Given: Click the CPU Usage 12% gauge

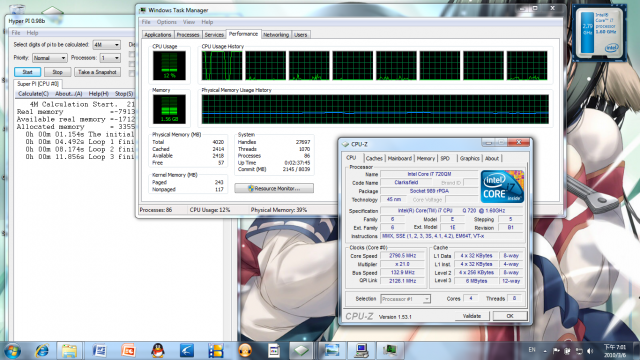Looking at the screenshot, I should click(169, 65).
